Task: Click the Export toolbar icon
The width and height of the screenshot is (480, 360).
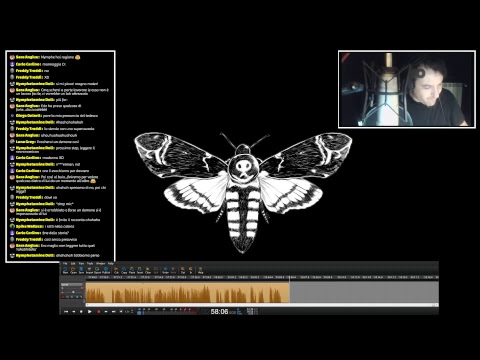Action: [97, 270]
